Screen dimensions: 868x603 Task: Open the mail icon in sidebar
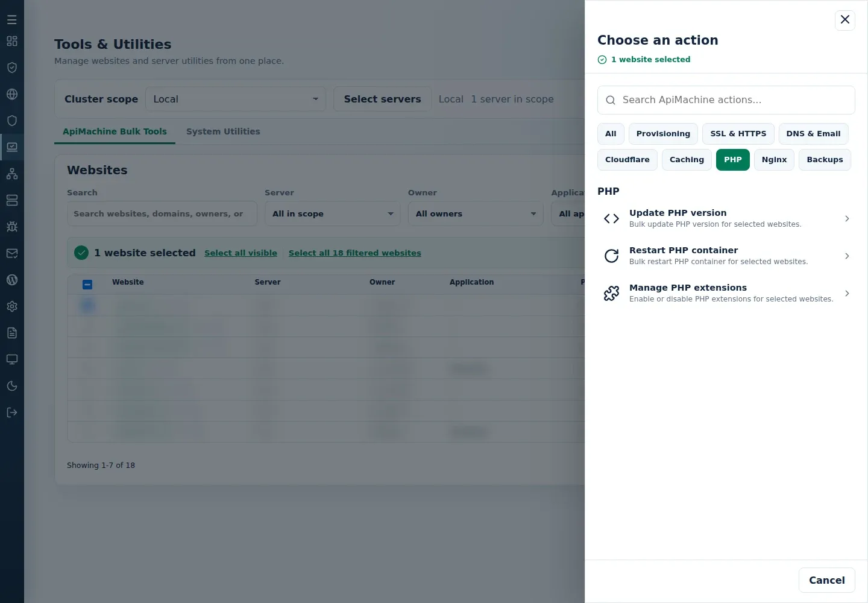click(12, 253)
